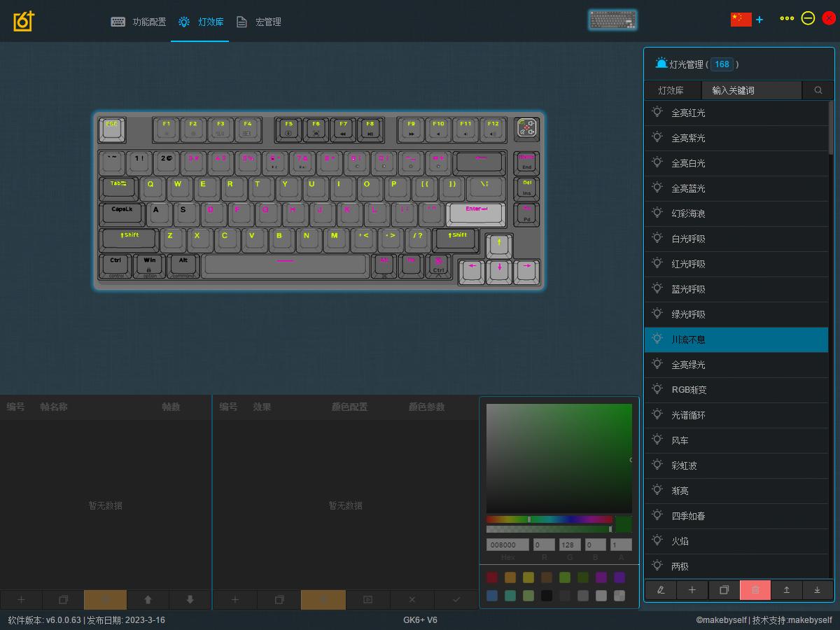Click the search magnifier icon
The image size is (840, 630).
[818, 90]
